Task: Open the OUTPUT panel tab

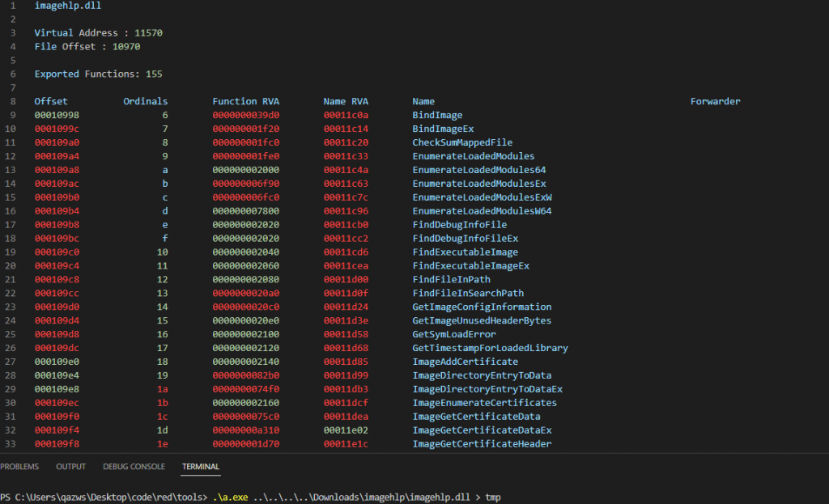Action: 71,467
